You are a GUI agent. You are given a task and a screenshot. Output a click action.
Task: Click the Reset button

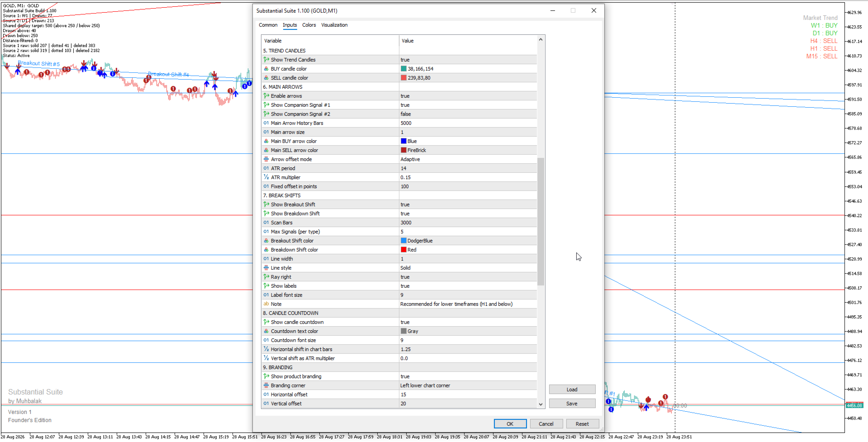(582, 424)
